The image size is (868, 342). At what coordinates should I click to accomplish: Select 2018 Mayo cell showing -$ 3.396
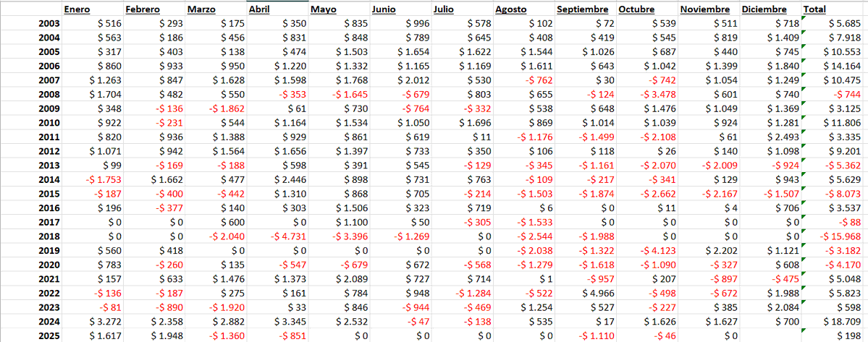(340, 236)
